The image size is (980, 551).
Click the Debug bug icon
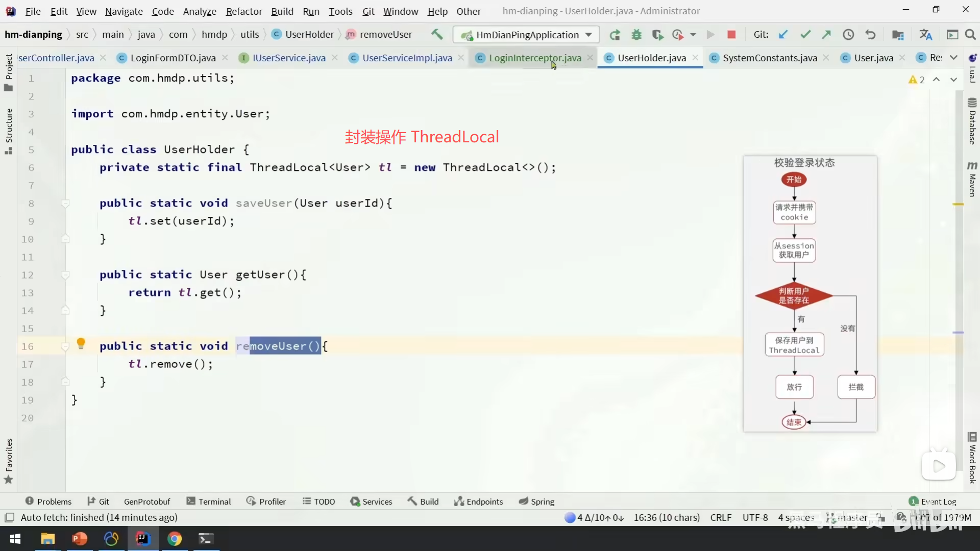(x=636, y=35)
